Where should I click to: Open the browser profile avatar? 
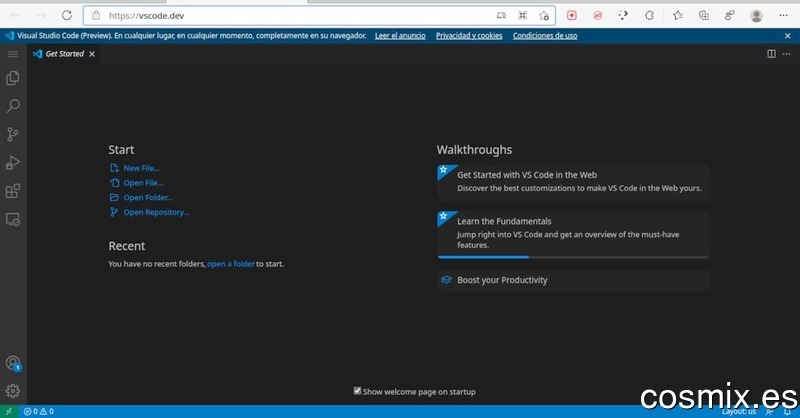[x=756, y=16]
